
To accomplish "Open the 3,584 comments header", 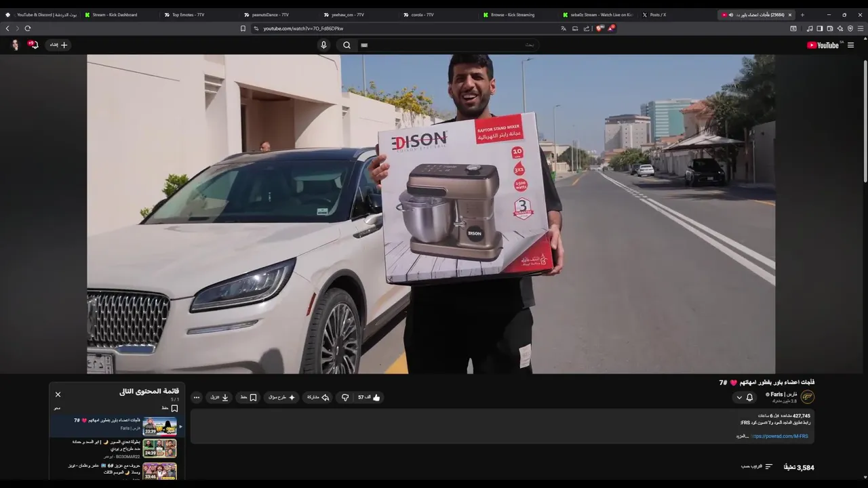I will (x=799, y=468).
